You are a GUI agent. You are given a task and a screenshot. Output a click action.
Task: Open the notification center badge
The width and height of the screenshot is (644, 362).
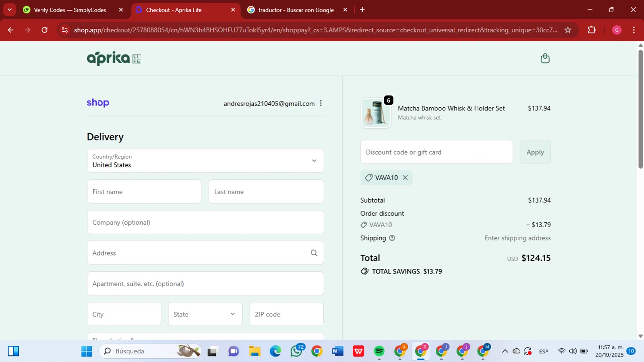631,351
